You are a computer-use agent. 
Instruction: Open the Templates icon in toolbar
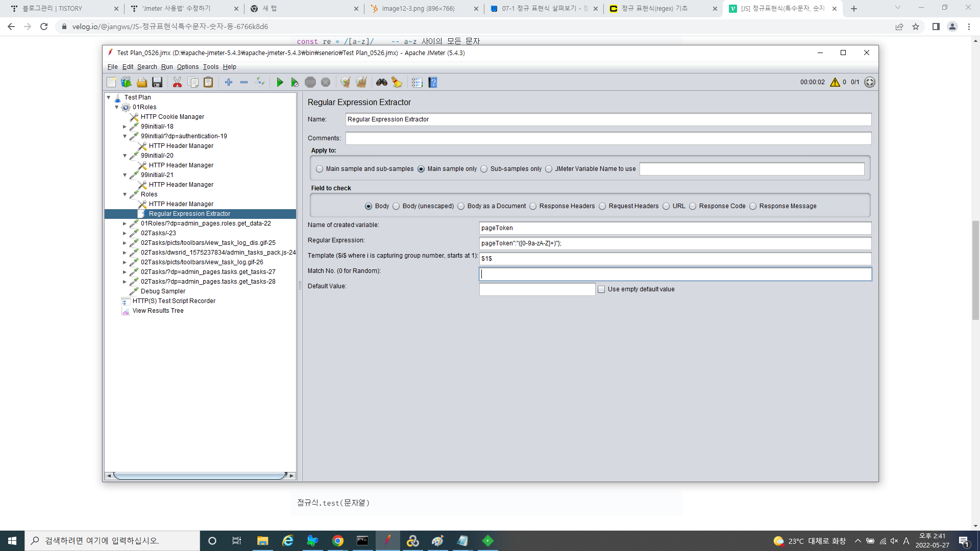point(126,82)
